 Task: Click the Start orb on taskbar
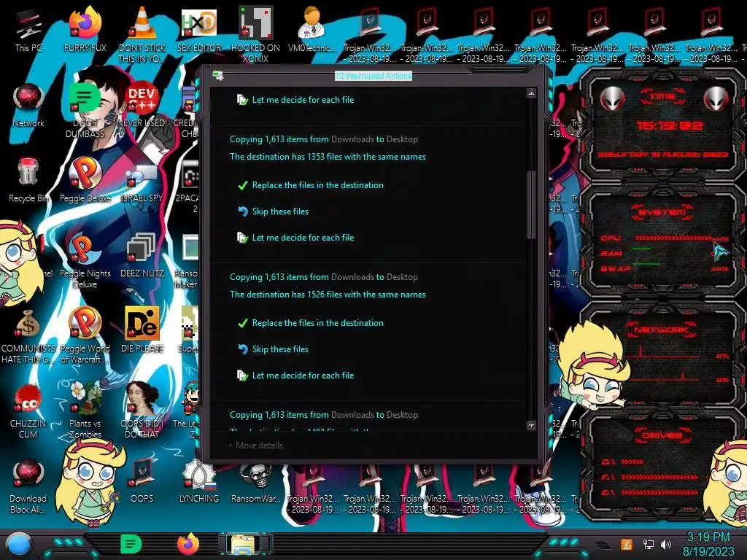[20, 544]
